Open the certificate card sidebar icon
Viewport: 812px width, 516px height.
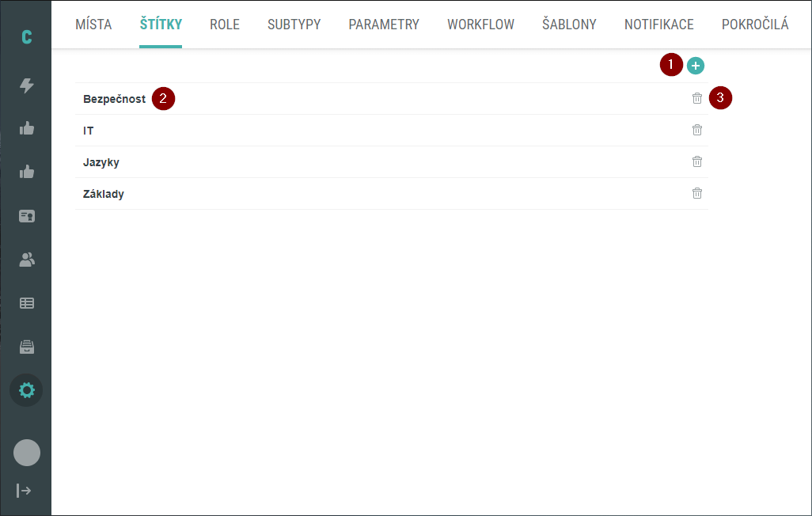[x=27, y=216]
